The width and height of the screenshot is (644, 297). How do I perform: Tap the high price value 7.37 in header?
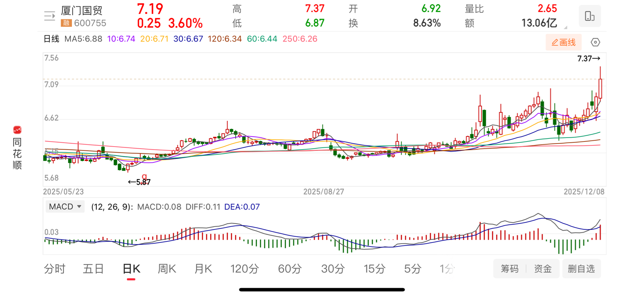[x=315, y=9]
